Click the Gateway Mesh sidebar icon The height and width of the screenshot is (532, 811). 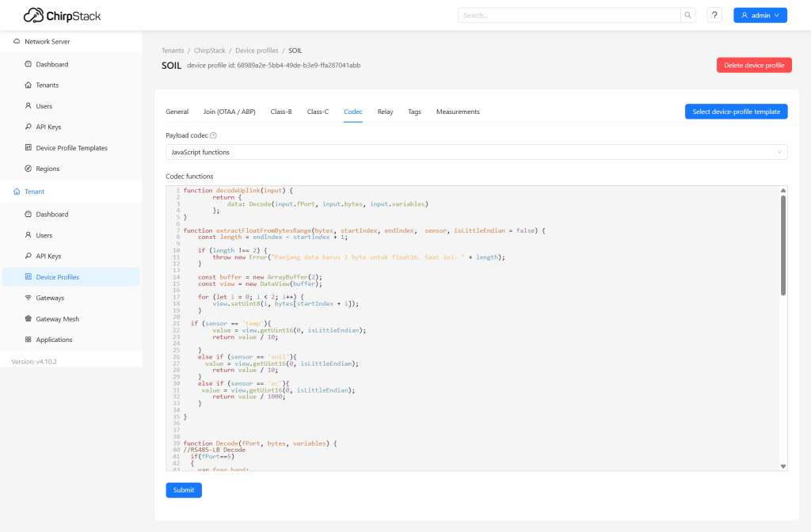click(29, 319)
